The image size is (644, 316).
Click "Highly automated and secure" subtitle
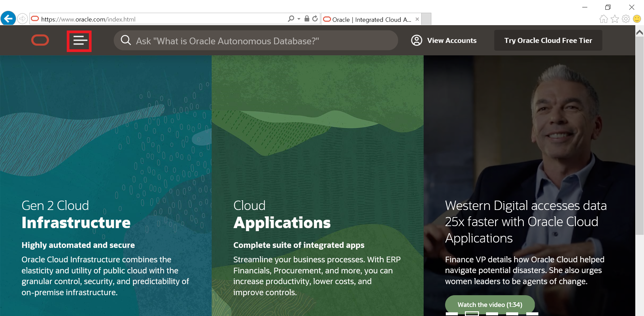click(78, 245)
